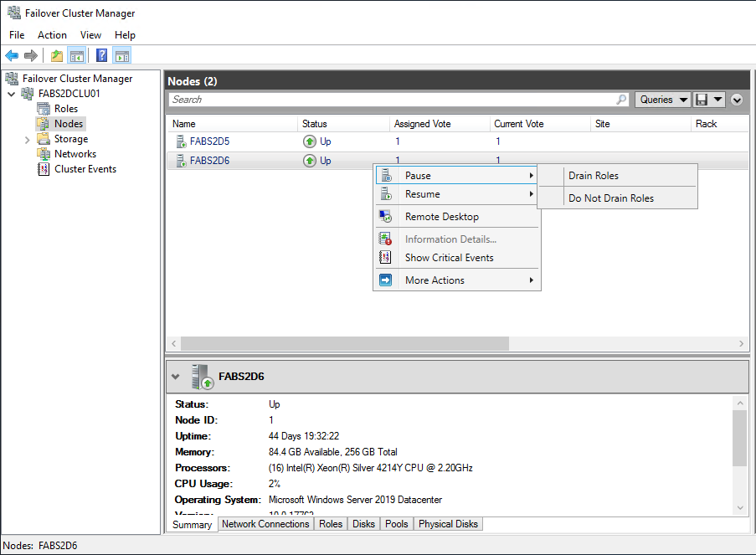756x555 pixels.
Task: Click the Cluster Events tree icon
Action: 44,169
